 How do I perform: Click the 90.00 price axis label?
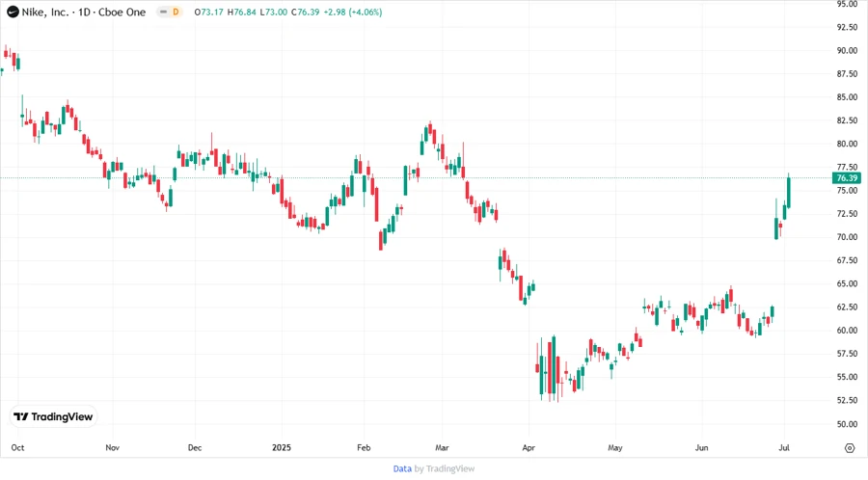(x=847, y=51)
